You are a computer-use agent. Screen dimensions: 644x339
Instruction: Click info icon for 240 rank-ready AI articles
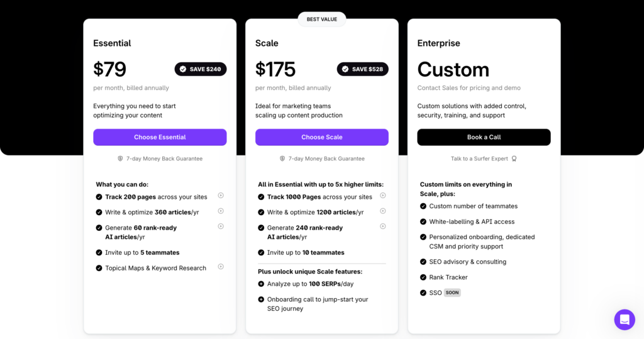[x=383, y=226]
